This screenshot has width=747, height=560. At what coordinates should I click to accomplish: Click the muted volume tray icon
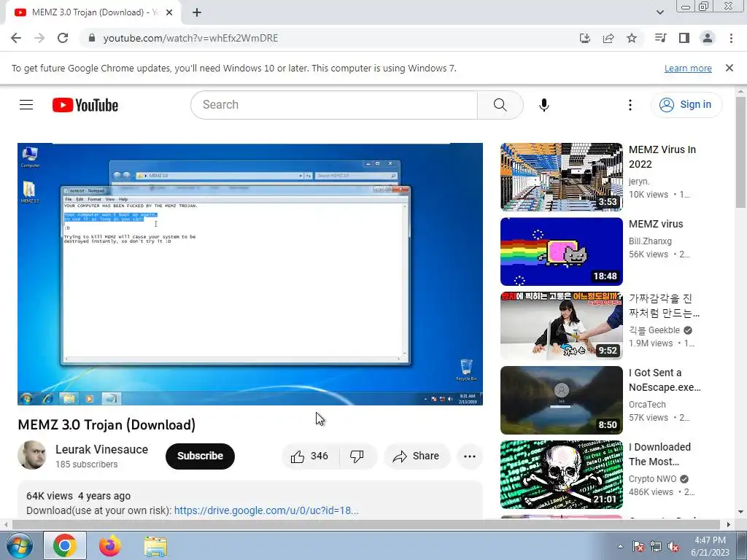click(x=673, y=546)
